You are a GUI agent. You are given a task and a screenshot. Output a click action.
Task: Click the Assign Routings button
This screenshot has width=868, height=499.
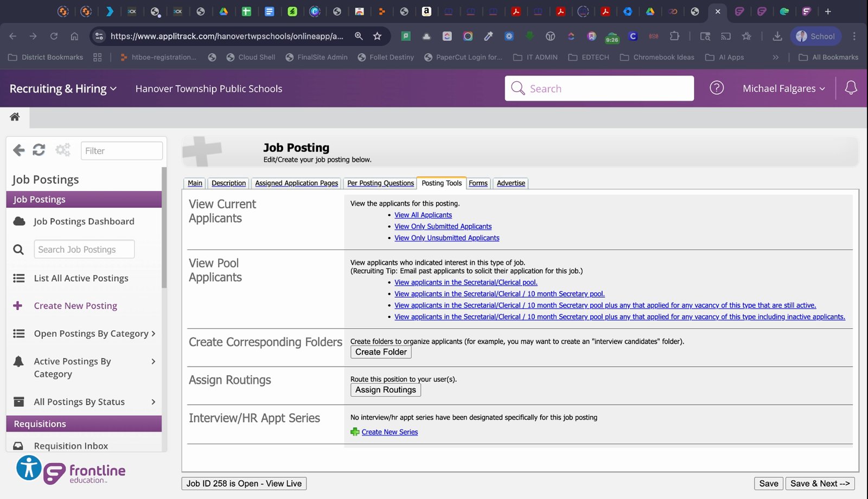click(386, 389)
